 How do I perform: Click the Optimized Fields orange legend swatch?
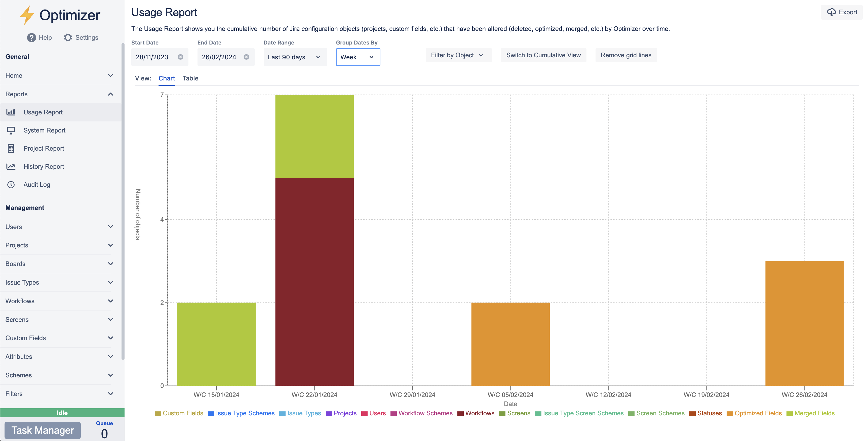730,413
